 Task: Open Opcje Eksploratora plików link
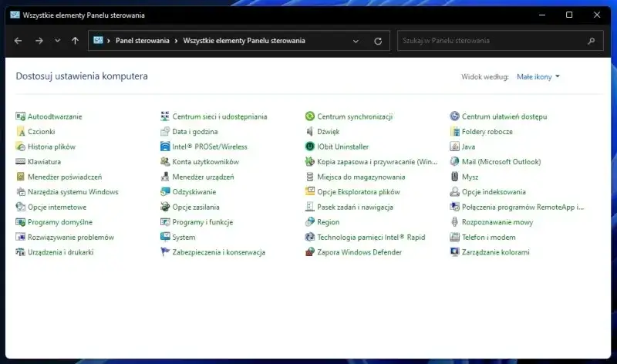pos(359,192)
